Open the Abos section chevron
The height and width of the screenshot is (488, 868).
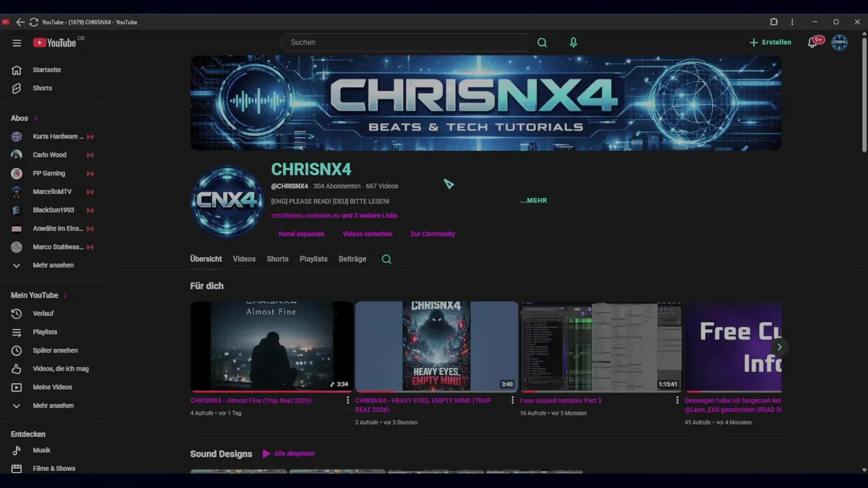pos(35,119)
